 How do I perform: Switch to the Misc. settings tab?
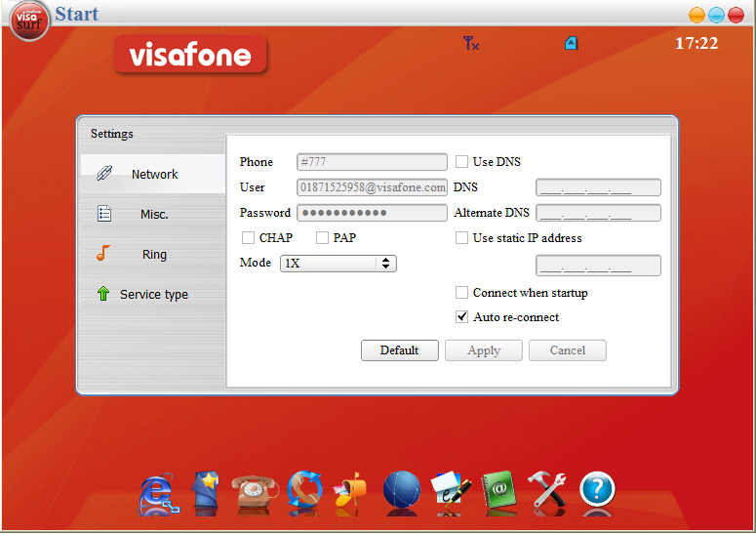[153, 215]
